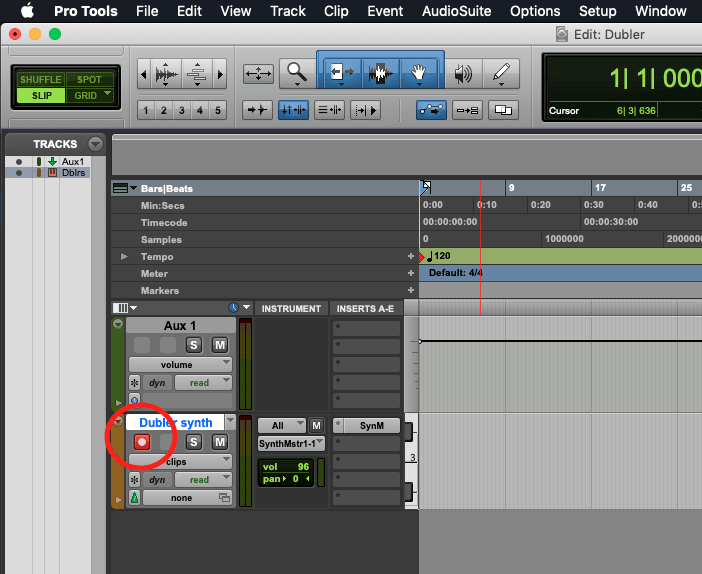
Task: Toggle the instrument MIDI mute M button
Action: pos(317,425)
